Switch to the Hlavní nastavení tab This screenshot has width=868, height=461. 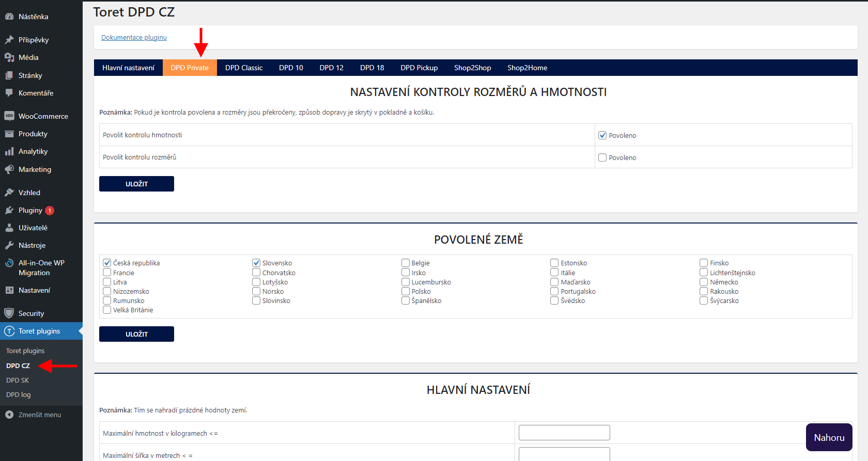coord(128,68)
